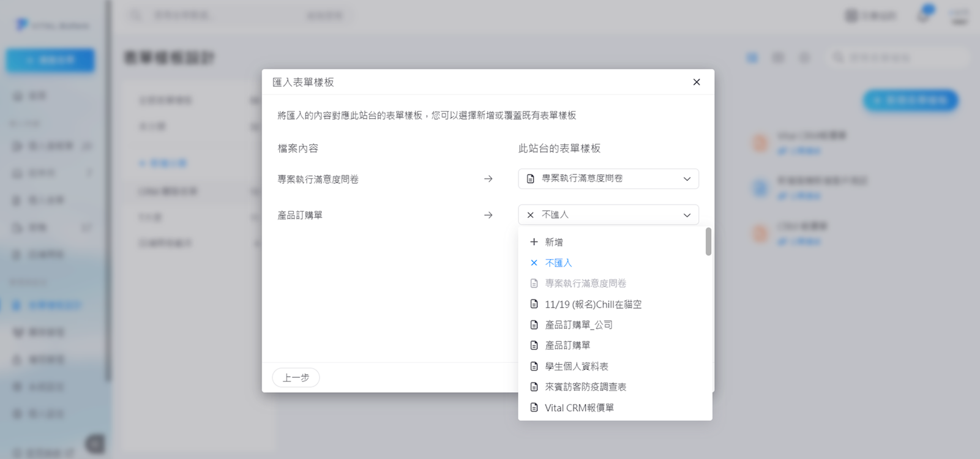Click document icon beside 產品訂購單_公司
This screenshot has width=980, height=459.
[x=534, y=325]
